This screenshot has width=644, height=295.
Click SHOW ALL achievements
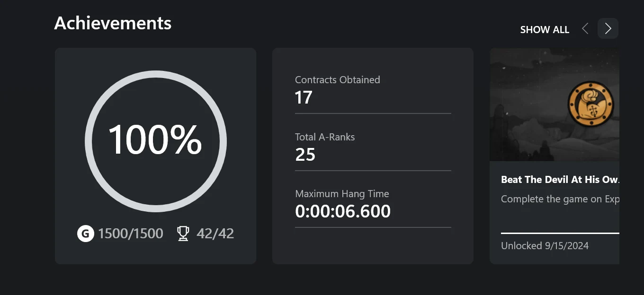pyautogui.click(x=545, y=30)
